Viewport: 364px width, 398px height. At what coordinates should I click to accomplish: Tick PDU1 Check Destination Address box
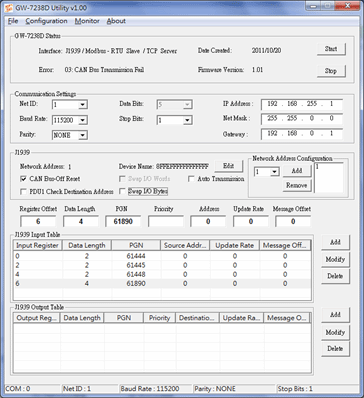tap(23, 192)
